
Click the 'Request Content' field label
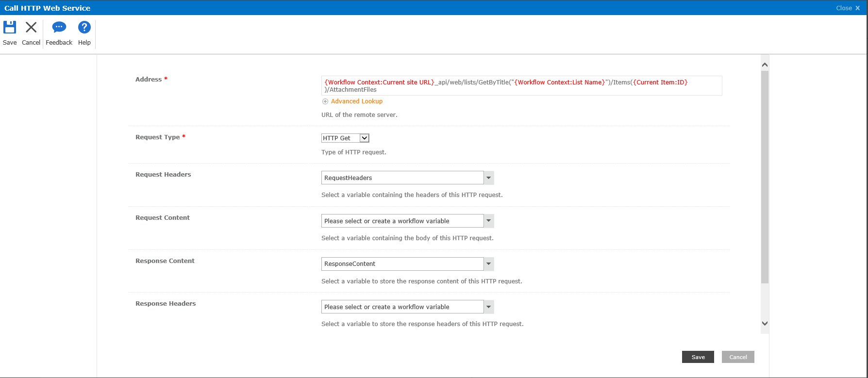click(163, 218)
